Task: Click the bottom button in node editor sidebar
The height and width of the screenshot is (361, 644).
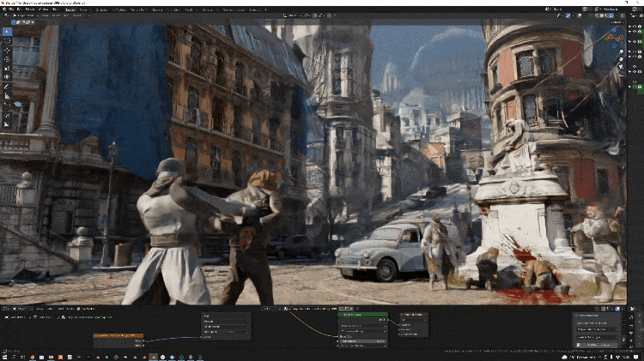Action: (597, 345)
